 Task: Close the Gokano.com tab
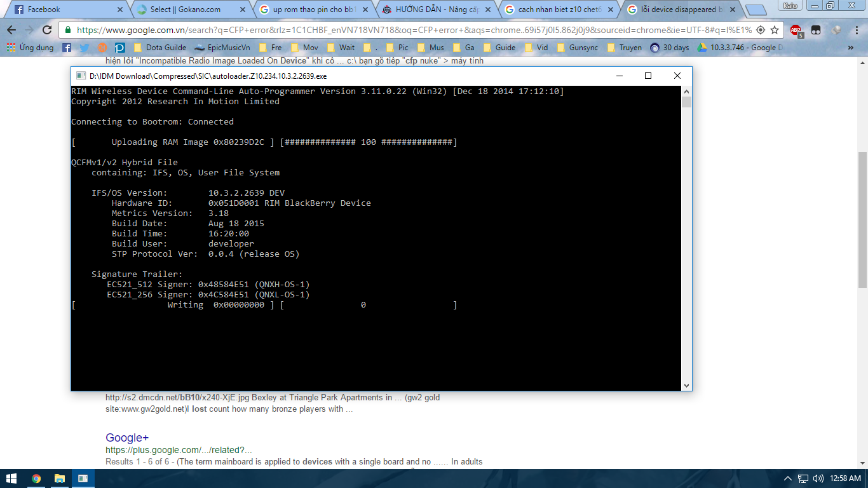243,10
